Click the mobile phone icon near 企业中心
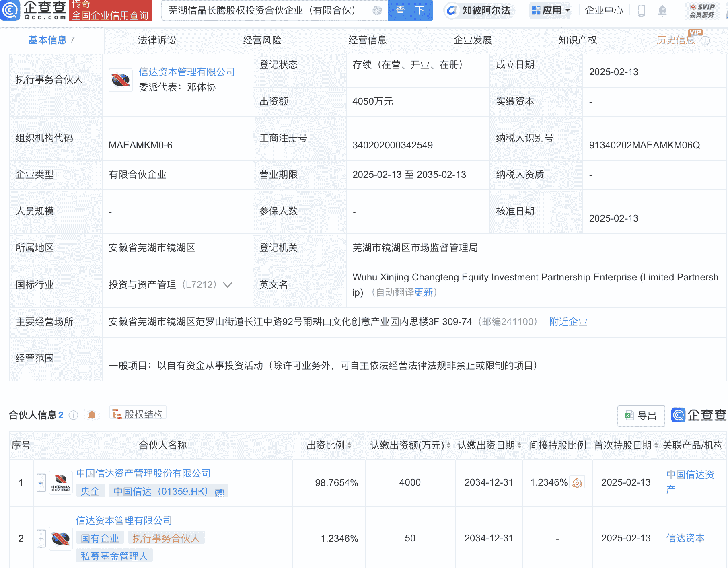 click(x=641, y=10)
